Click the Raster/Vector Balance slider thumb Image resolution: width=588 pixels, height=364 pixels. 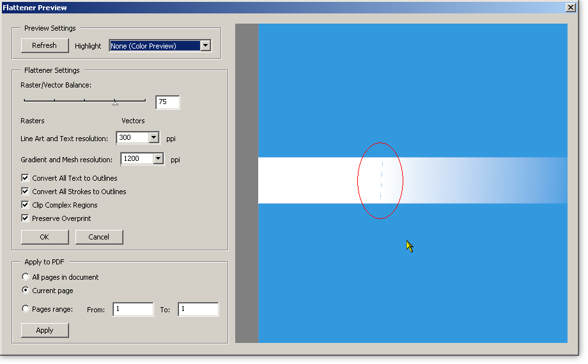tap(115, 102)
